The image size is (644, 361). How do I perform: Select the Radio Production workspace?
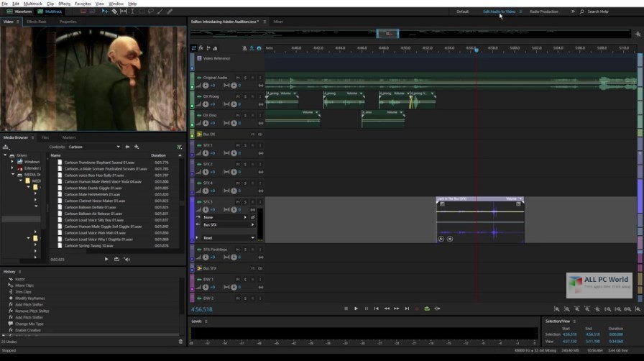click(544, 12)
